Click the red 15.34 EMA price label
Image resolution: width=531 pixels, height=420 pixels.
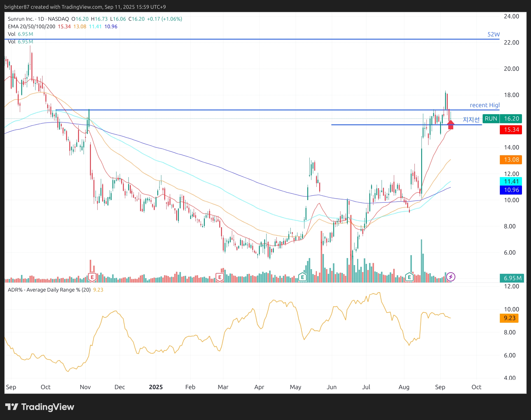(x=511, y=130)
